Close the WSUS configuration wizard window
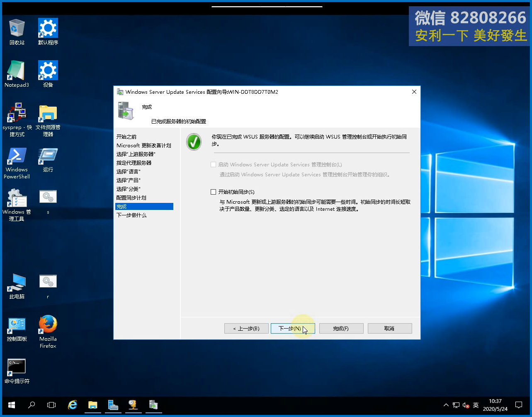Viewport: 532px width, 417px height. coord(414,92)
